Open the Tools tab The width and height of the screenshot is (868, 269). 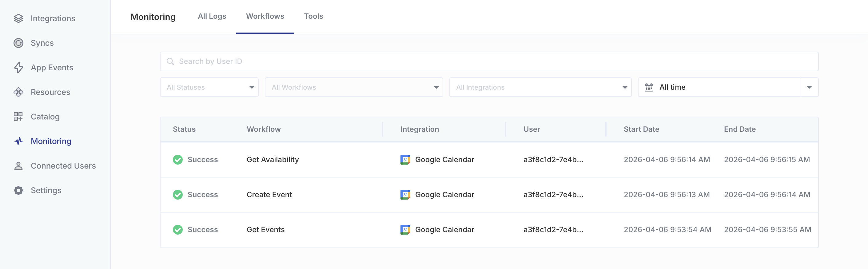(x=313, y=16)
